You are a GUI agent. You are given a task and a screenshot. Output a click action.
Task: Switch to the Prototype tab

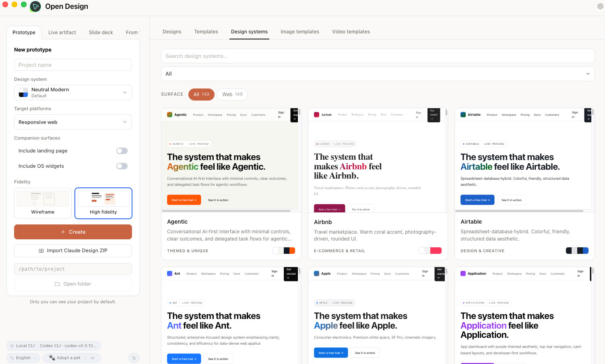[24, 33]
